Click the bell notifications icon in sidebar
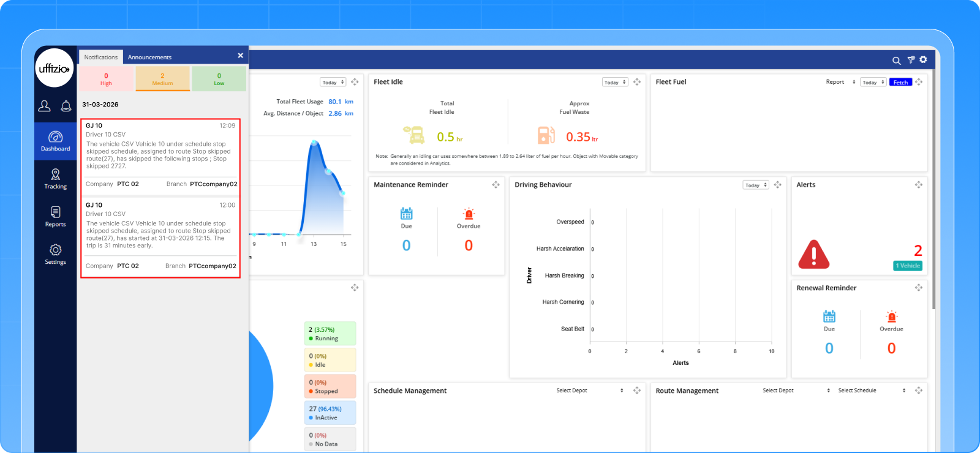Screen dimensions: 980x453 pos(66,106)
